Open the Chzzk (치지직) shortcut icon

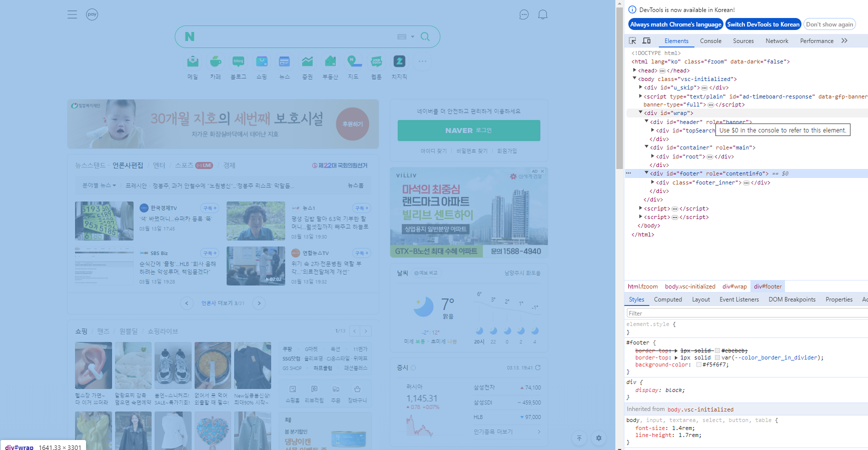pos(399,61)
